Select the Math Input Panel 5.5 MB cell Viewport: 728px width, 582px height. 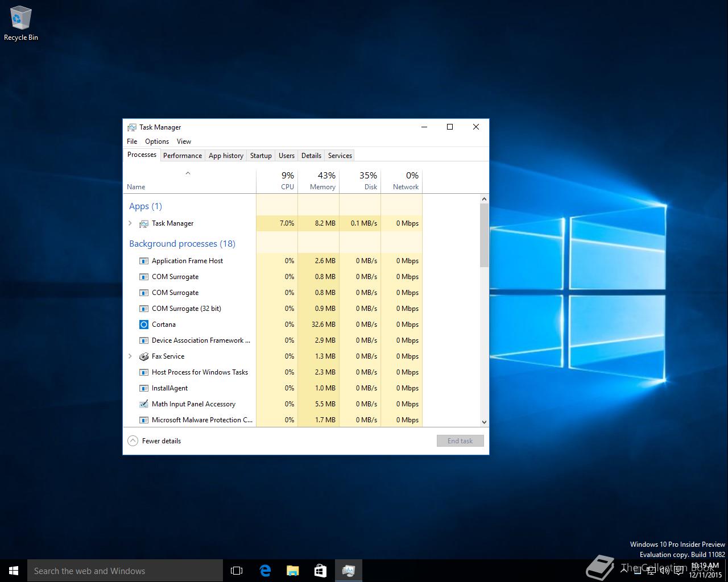coord(318,404)
